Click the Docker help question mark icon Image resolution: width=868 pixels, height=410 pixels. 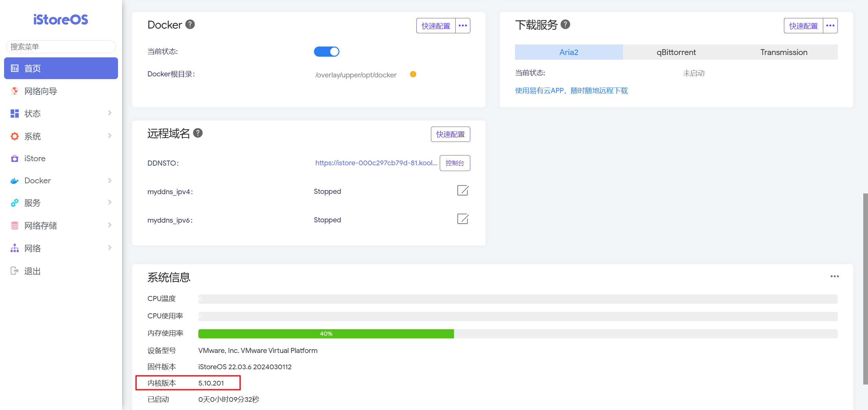190,24
